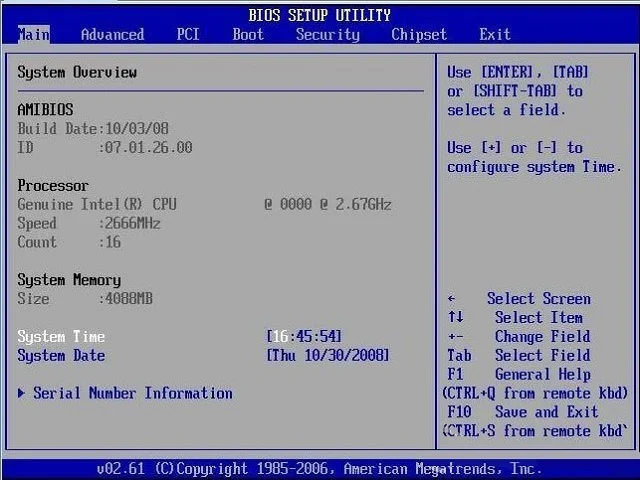640x480 pixels.
Task: Click the ID :07.01.26.00 text
Action: [x=105, y=147]
